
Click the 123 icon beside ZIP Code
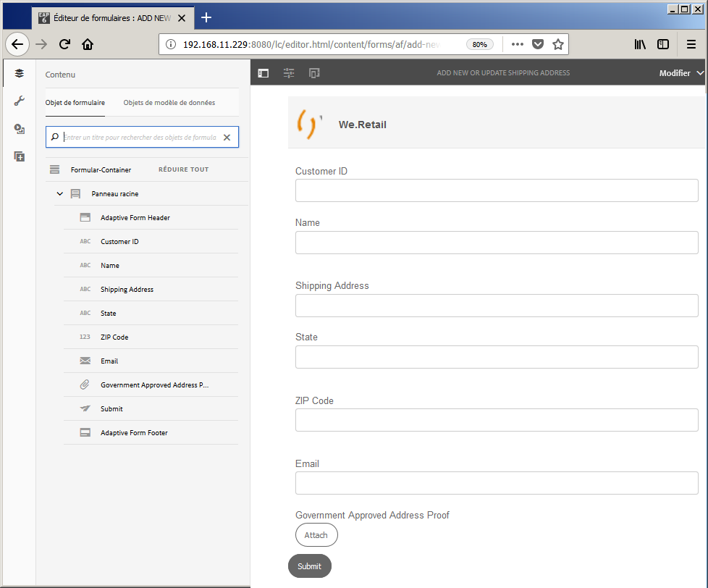coord(85,337)
